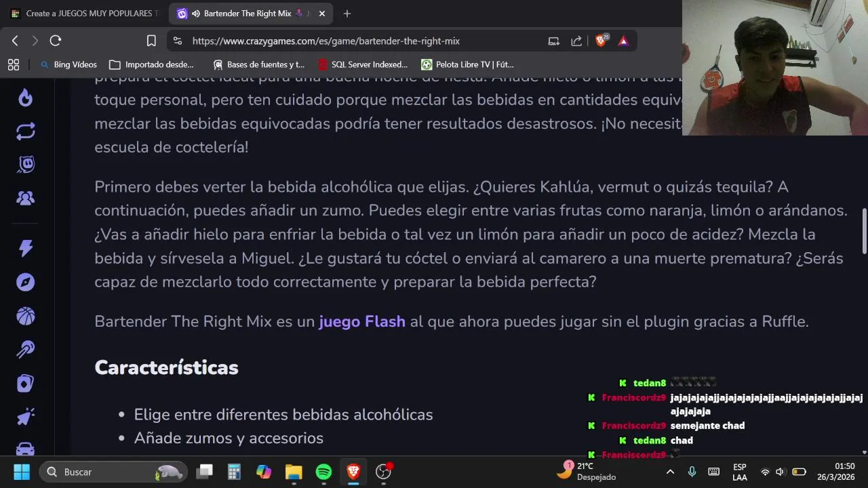Open the looping arrows Updated sidebar icon

click(x=26, y=131)
